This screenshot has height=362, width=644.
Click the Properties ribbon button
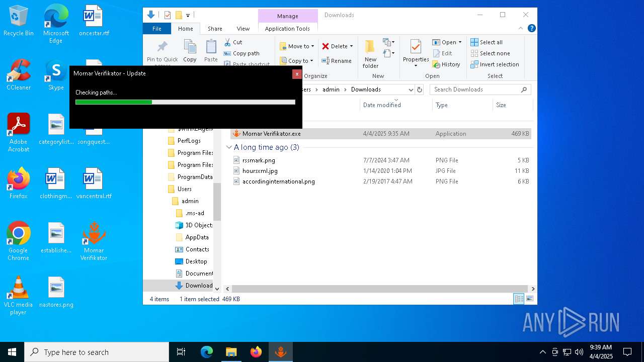coord(416,54)
